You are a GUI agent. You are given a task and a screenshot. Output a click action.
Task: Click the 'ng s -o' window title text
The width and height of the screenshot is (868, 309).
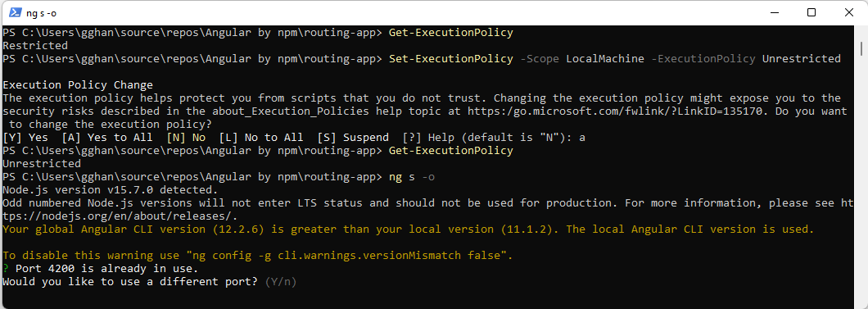[x=41, y=13]
